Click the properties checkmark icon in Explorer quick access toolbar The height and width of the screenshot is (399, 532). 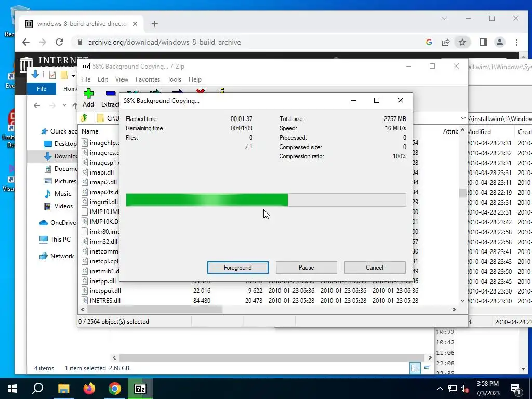pyautogui.click(x=52, y=75)
